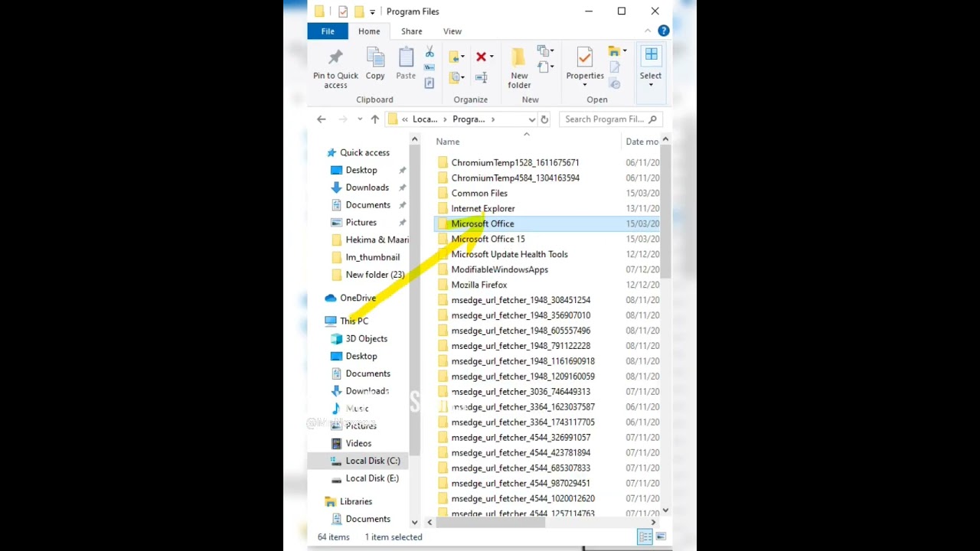Click the red Delete X icon
Image resolution: width=980 pixels, height=551 pixels.
[481, 57]
